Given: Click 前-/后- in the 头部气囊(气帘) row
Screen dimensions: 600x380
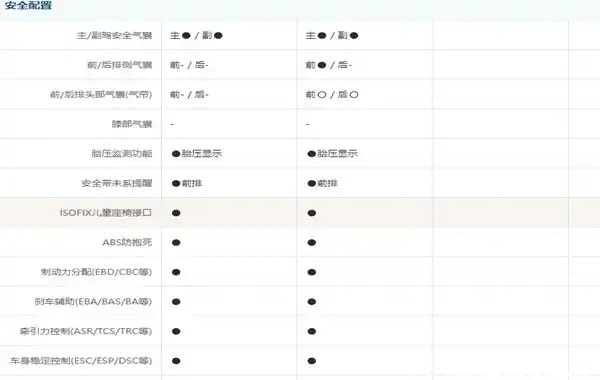Looking at the screenshot, I should tap(189, 95).
